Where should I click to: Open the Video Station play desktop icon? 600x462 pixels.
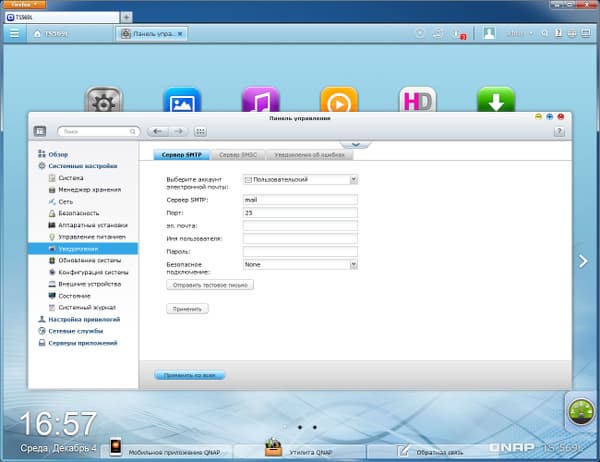(339, 100)
